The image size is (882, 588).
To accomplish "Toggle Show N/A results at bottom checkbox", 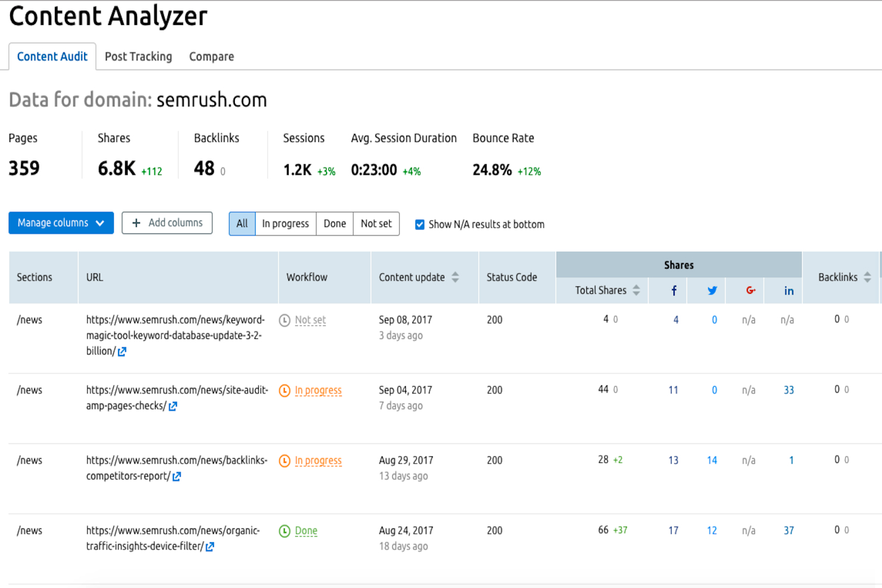I will coord(420,225).
